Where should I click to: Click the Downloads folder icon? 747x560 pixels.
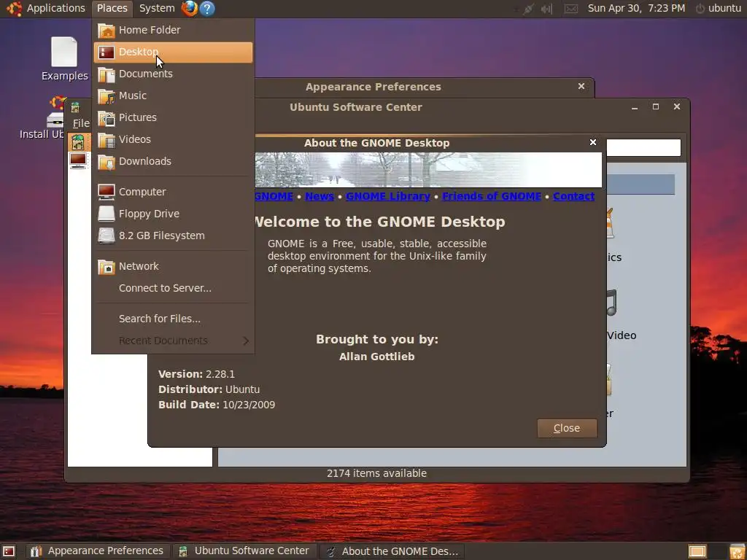(x=107, y=162)
